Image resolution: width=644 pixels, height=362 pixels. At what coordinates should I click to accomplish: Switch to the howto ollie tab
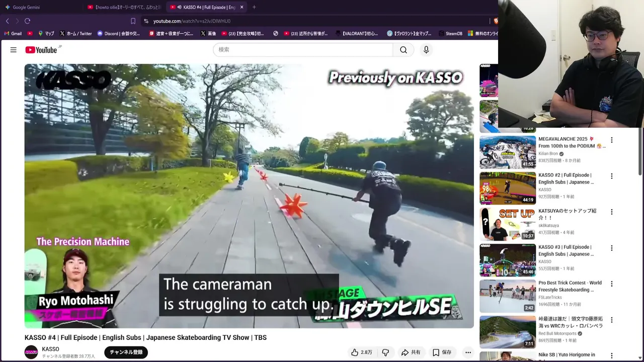[x=124, y=7]
